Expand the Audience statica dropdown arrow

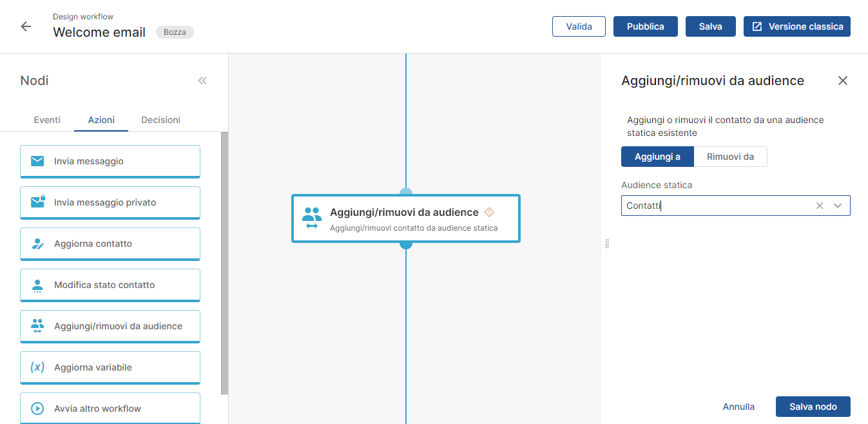[x=838, y=206]
